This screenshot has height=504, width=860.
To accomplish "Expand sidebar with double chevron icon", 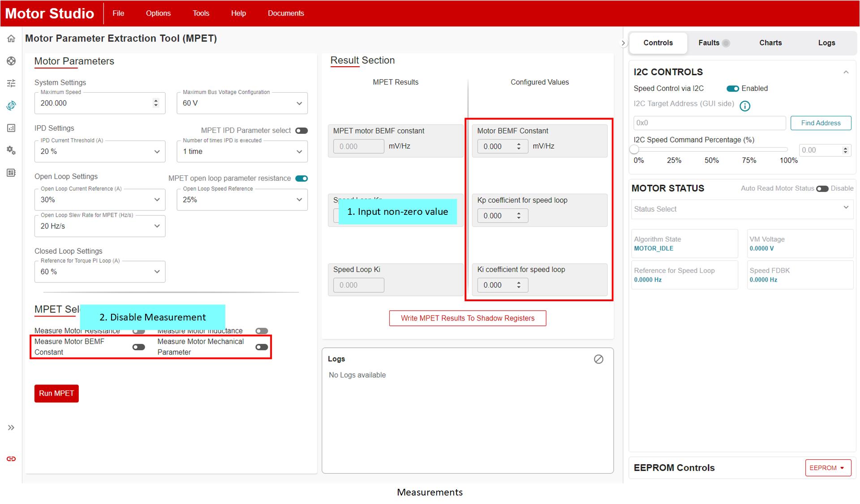I will coord(11,427).
